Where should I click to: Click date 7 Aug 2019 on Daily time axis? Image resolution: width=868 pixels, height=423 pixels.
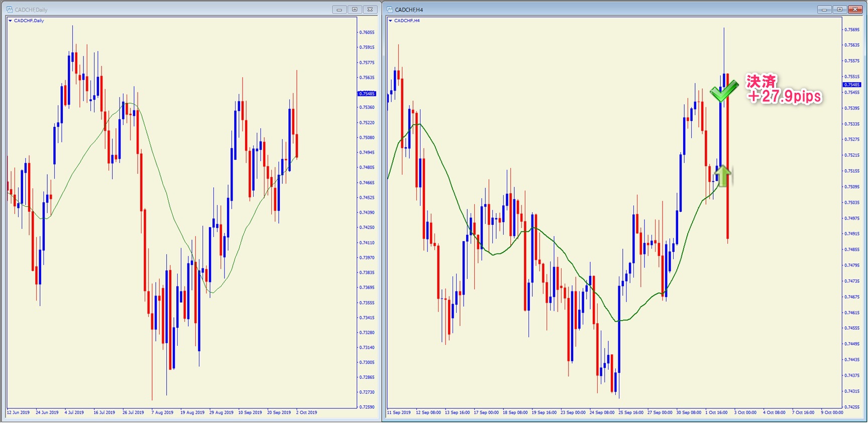162,412
